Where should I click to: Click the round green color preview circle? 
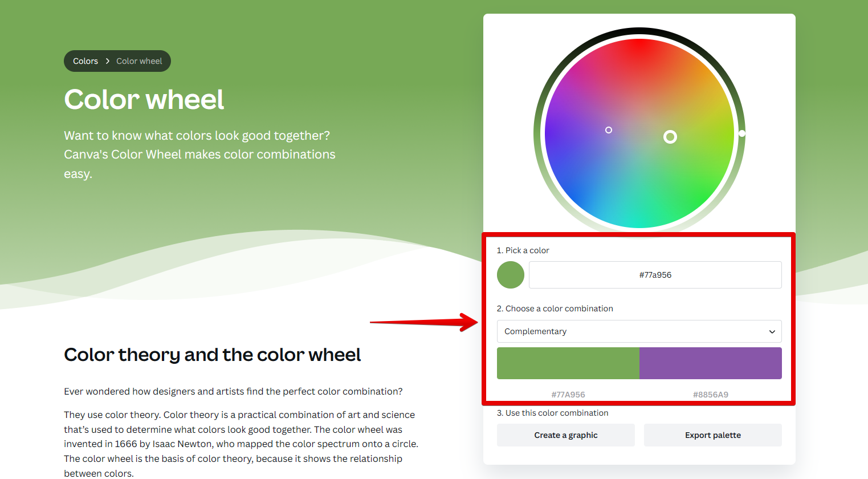coord(511,275)
